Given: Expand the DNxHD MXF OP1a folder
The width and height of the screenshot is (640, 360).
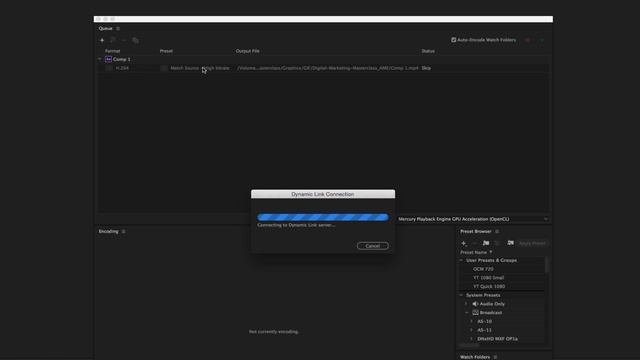Looking at the screenshot, I should tap(471, 339).
